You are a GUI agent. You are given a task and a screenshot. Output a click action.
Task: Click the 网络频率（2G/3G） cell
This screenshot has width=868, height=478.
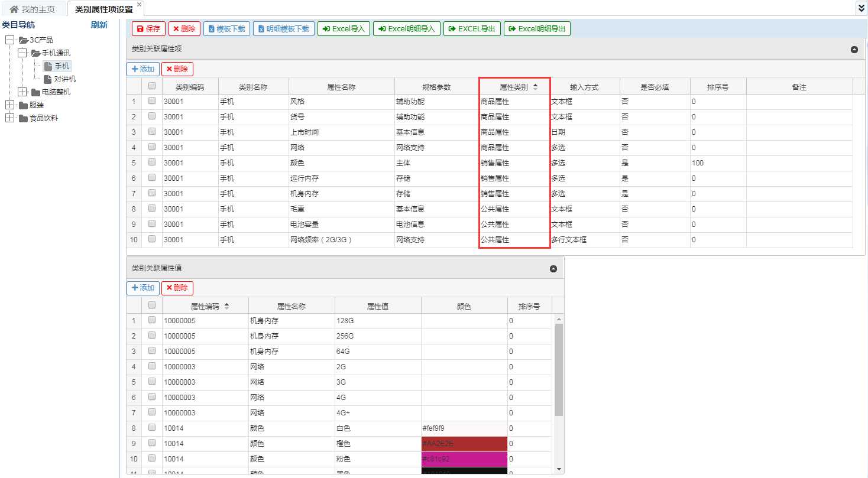pyautogui.click(x=341, y=240)
